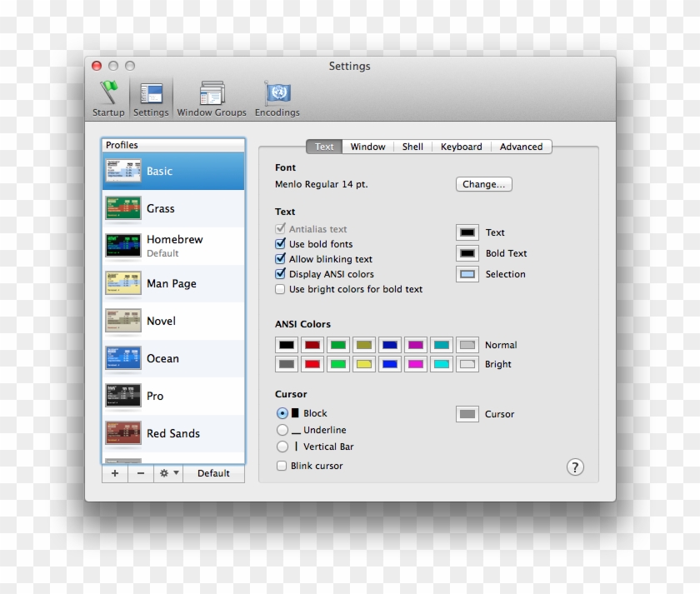700x594 pixels.
Task: Open the help question mark icon
Action: coord(575,467)
